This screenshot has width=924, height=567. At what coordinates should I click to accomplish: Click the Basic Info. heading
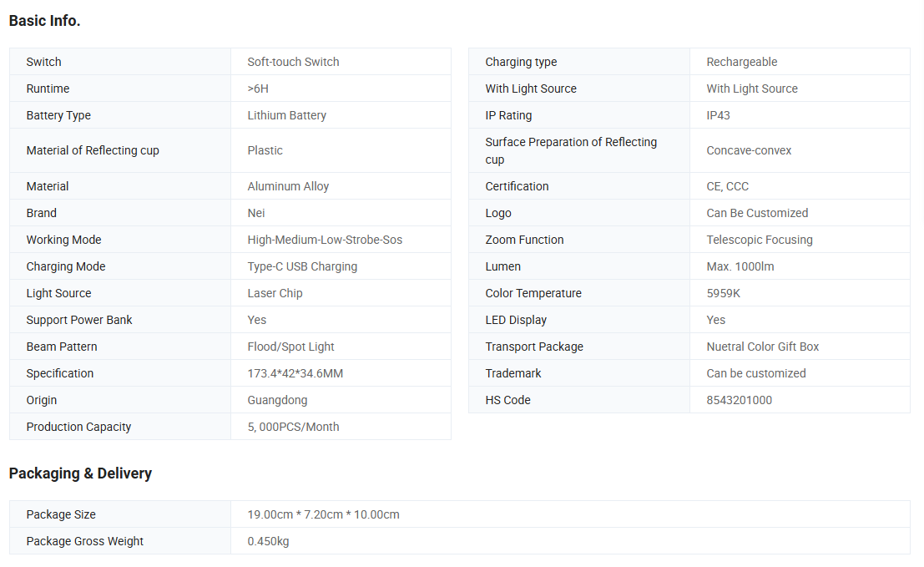pyautogui.click(x=44, y=21)
